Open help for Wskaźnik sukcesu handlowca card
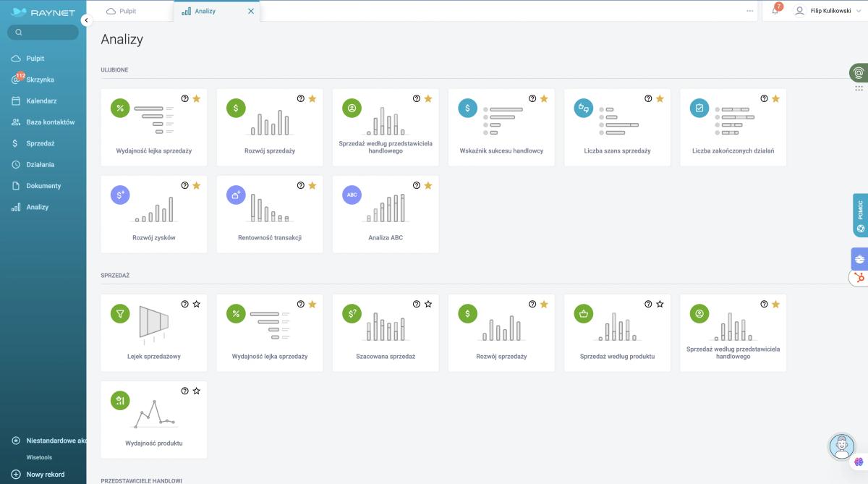Image resolution: width=868 pixels, height=484 pixels. [532, 98]
